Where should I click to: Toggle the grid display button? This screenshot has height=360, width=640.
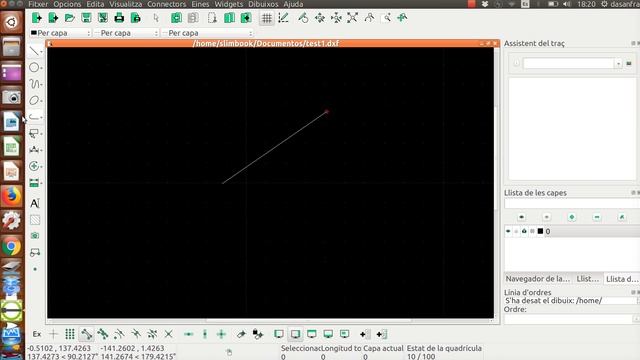[x=267, y=18]
